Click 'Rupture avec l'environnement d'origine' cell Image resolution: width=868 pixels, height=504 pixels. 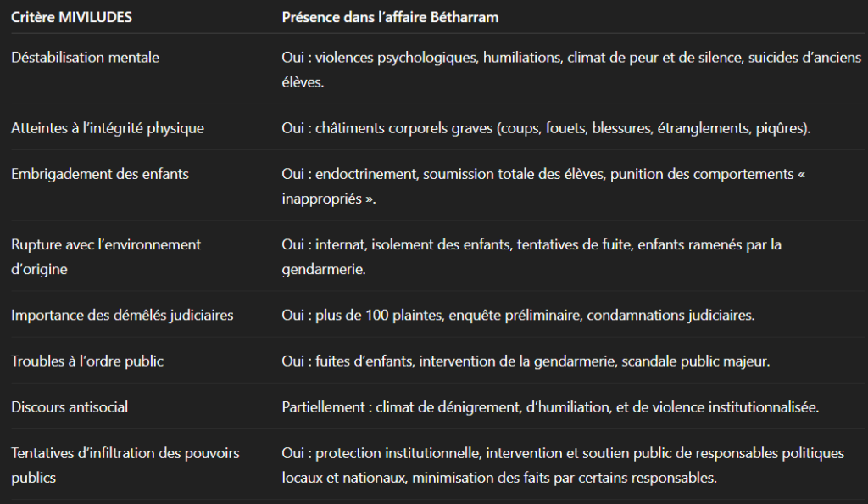[106, 256]
